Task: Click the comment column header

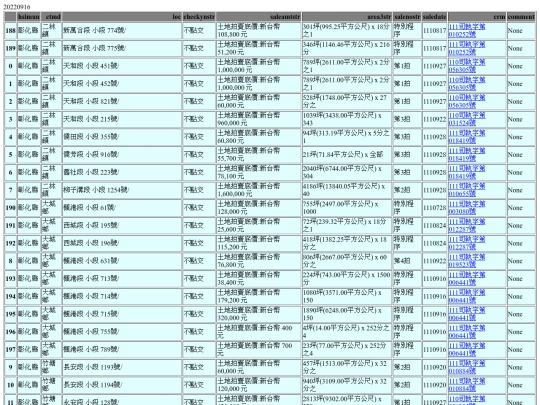Action: (521, 17)
